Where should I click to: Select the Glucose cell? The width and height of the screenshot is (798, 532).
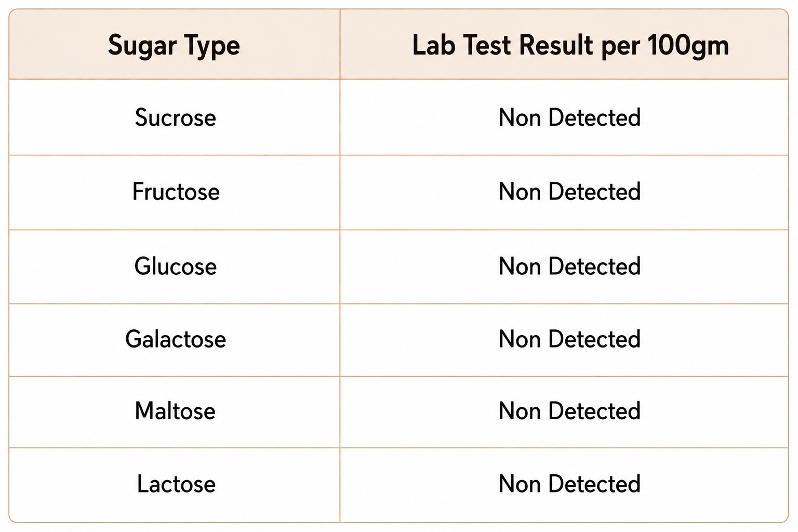click(x=176, y=267)
